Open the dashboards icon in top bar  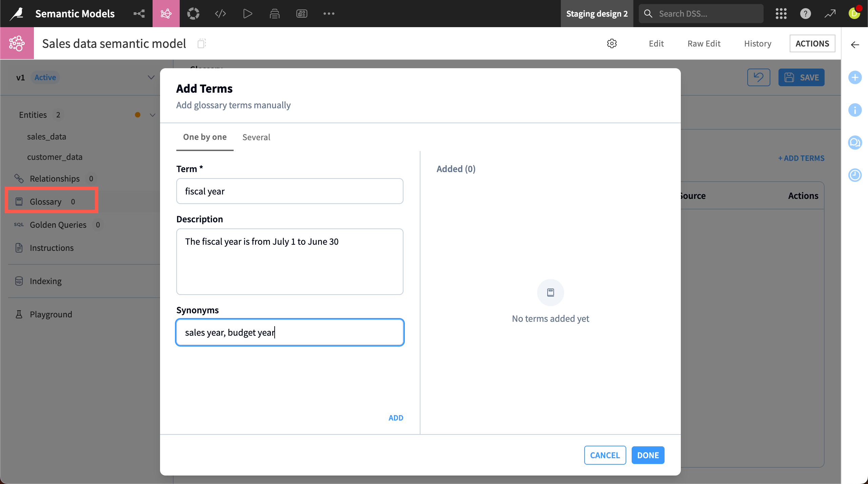tap(302, 14)
